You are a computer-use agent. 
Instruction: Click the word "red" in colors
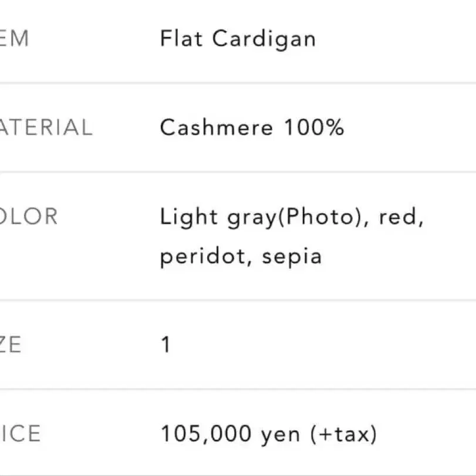click(400, 218)
